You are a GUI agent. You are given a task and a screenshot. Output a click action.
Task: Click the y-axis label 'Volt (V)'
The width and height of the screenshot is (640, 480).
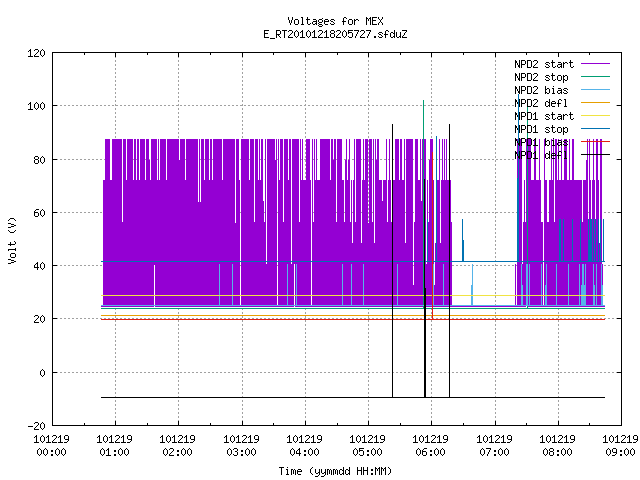[12, 241]
